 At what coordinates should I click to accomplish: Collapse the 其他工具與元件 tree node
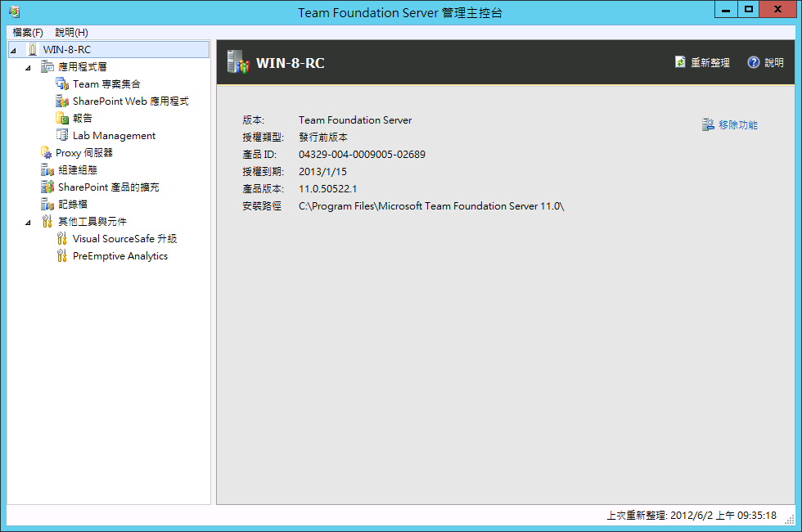[x=29, y=223]
